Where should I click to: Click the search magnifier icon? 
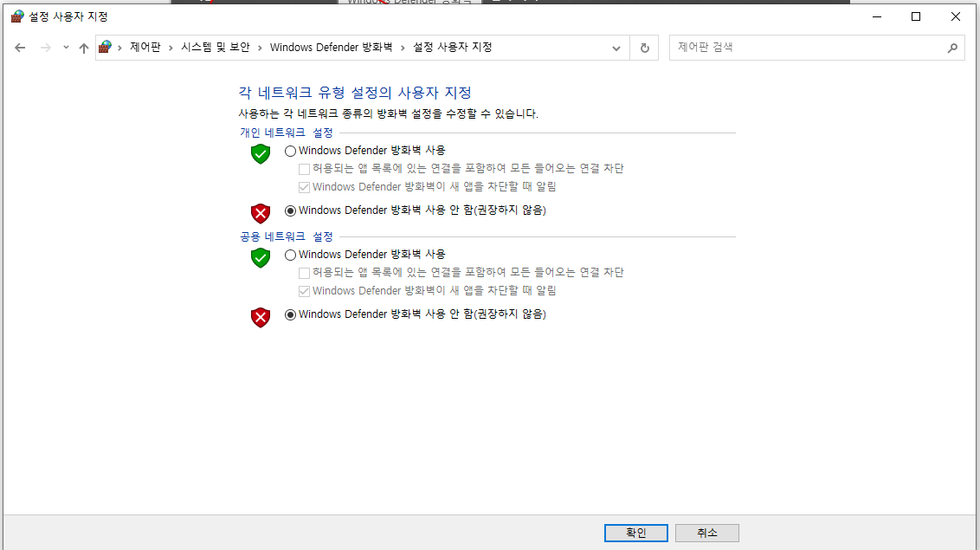click(x=952, y=48)
